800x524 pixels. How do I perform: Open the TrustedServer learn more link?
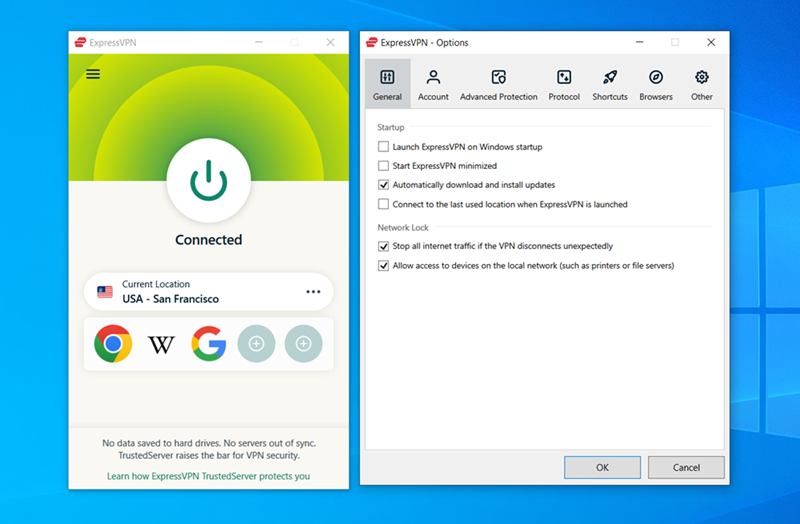pyautogui.click(x=208, y=476)
